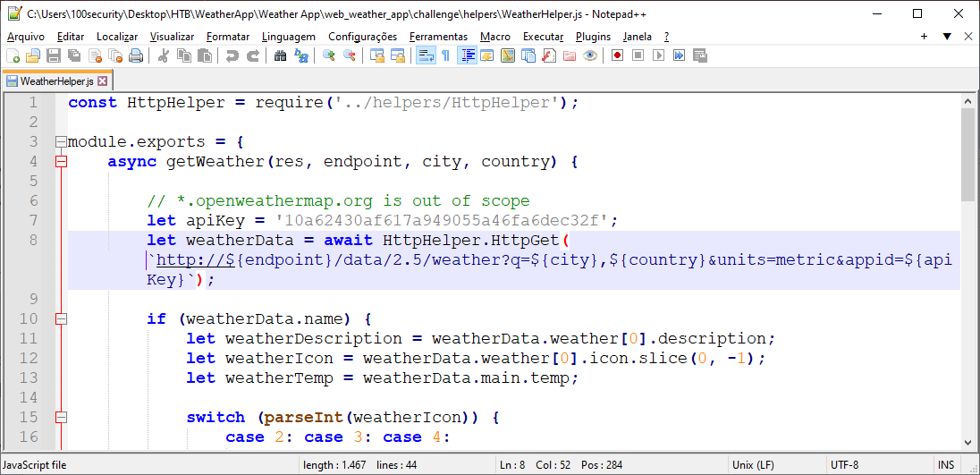980x475 pixels.
Task: Open the Linguagem menu
Action: pos(289,37)
